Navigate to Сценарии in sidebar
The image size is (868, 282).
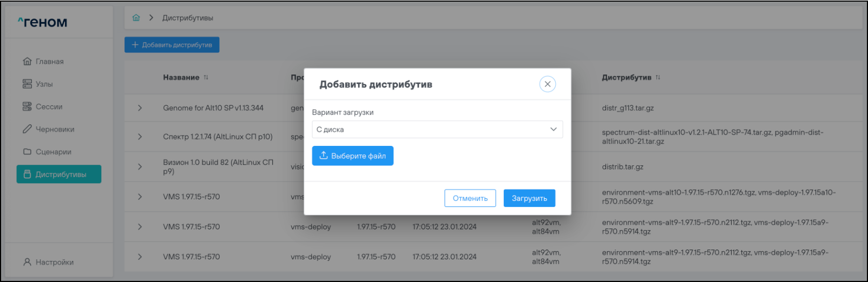point(53,152)
